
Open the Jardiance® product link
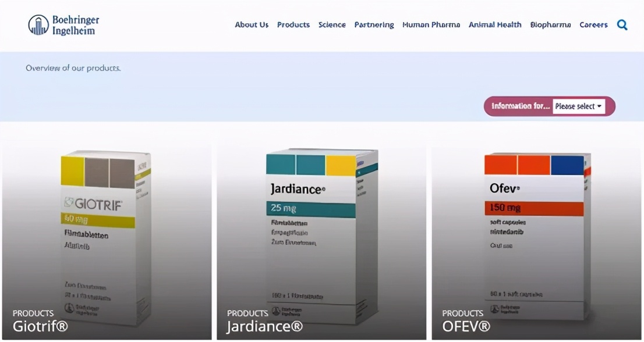(265, 326)
